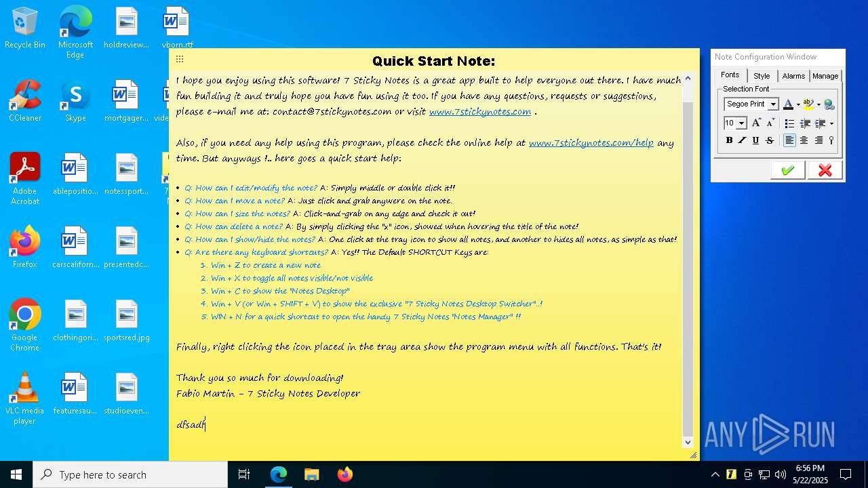Apply bold formatting in Note Configuration

click(x=729, y=140)
